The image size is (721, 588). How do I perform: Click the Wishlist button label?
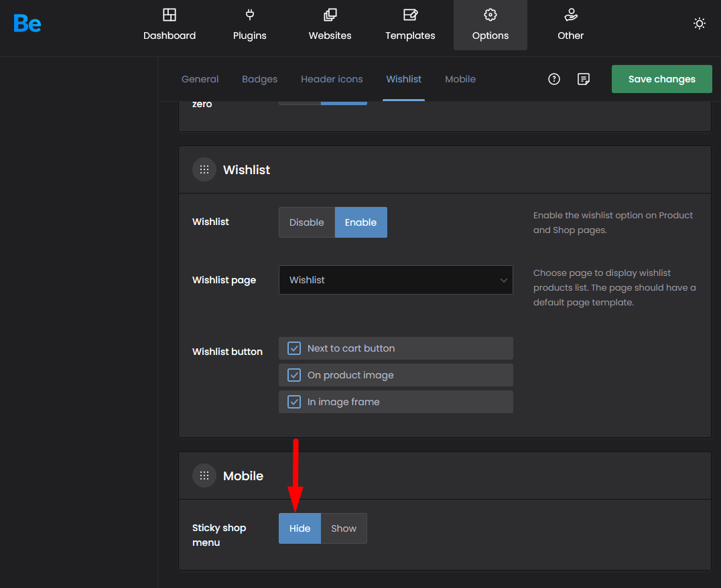pyautogui.click(x=227, y=352)
